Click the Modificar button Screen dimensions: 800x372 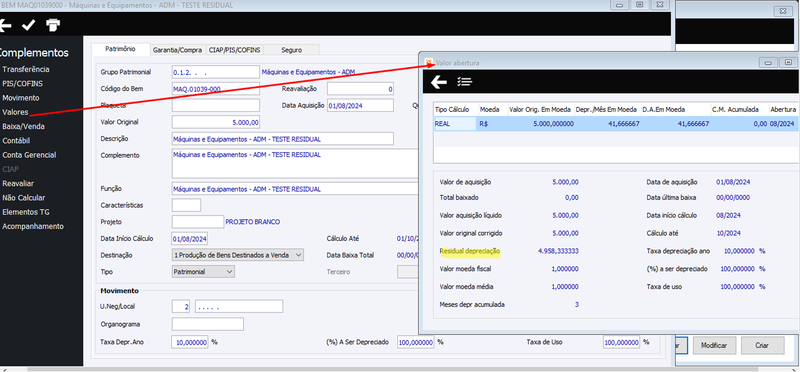tap(714, 345)
